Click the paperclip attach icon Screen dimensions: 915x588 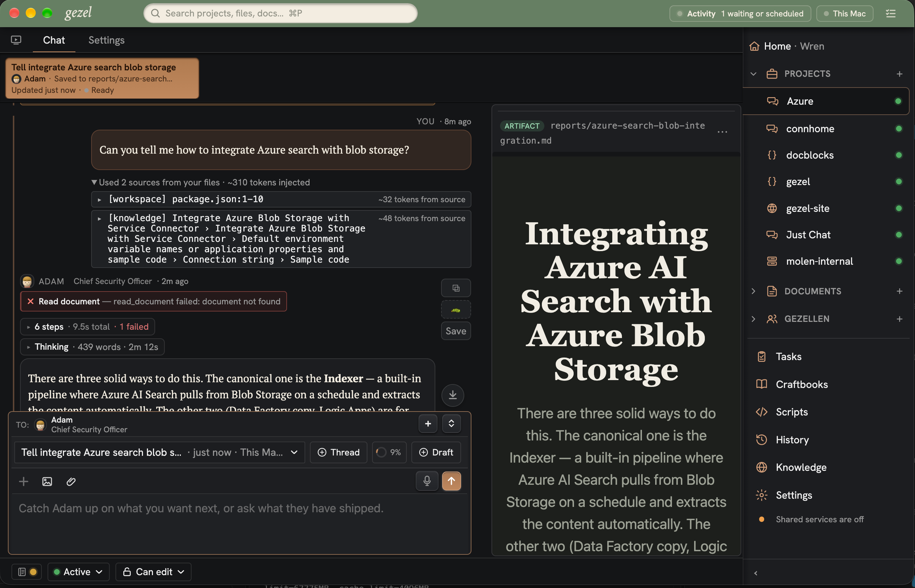tap(71, 482)
